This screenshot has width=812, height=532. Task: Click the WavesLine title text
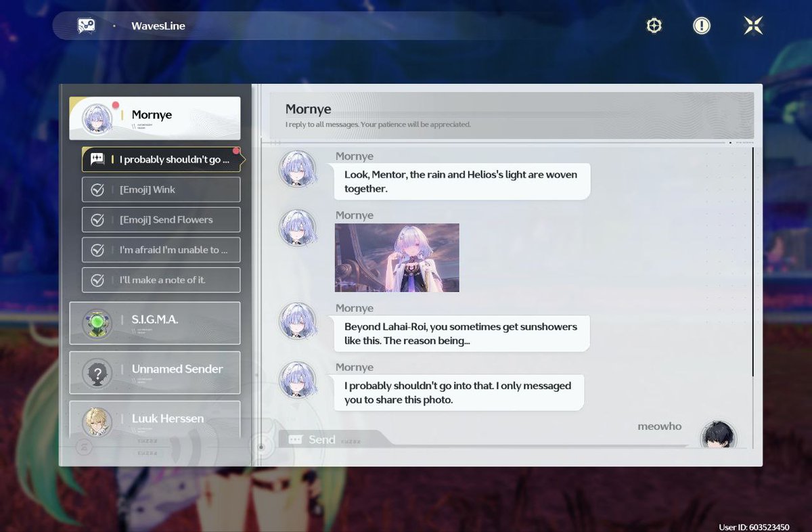(x=158, y=26)
